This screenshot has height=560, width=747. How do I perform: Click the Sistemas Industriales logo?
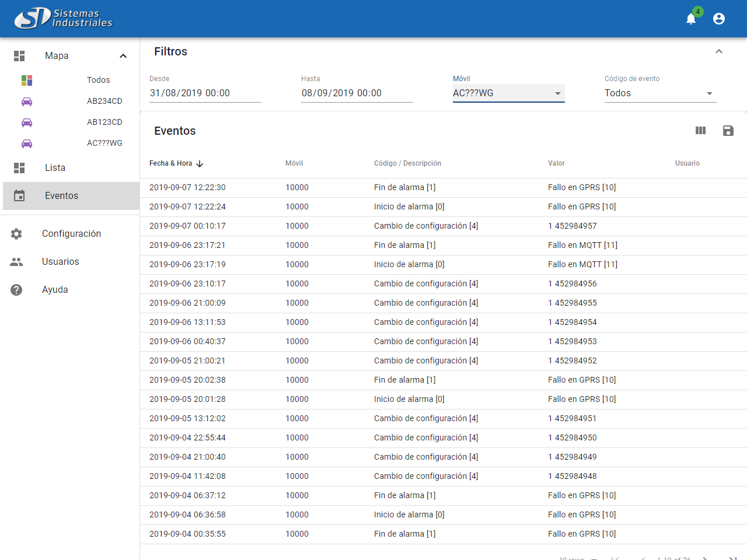[63, 18]
